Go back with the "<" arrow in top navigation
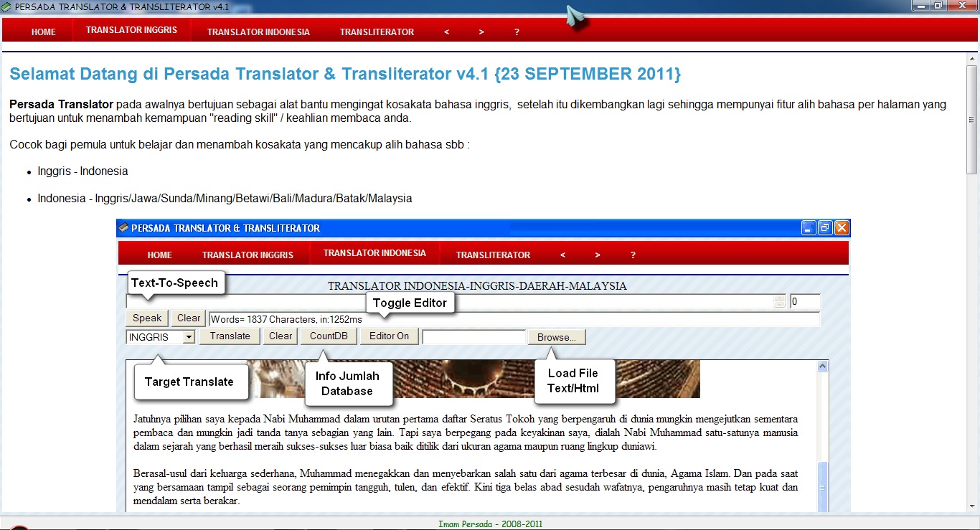The width and height of the screenshot is (980, 530). [x=446, y=32]
